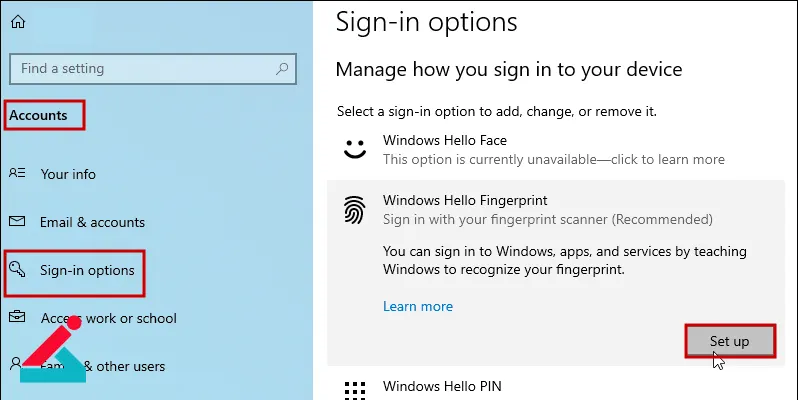800x400 pixels.
Task: Click the magnifier search icon
Action: (x=282, y=68)
